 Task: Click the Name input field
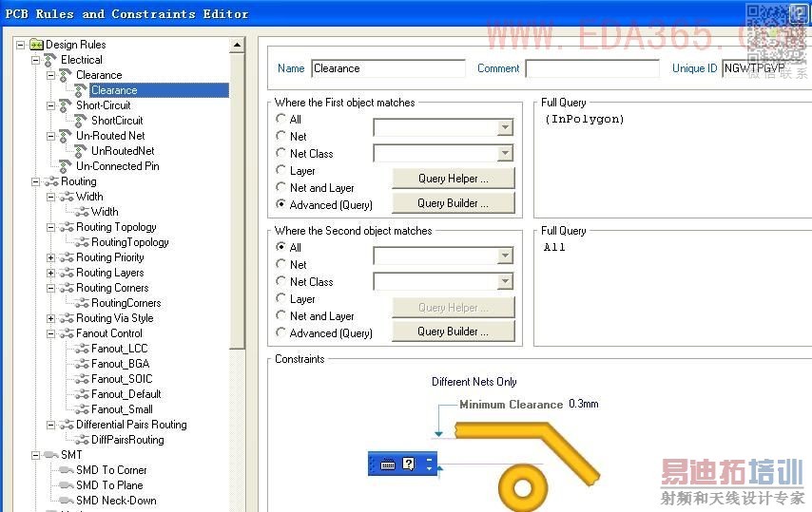tap(388, 68)
